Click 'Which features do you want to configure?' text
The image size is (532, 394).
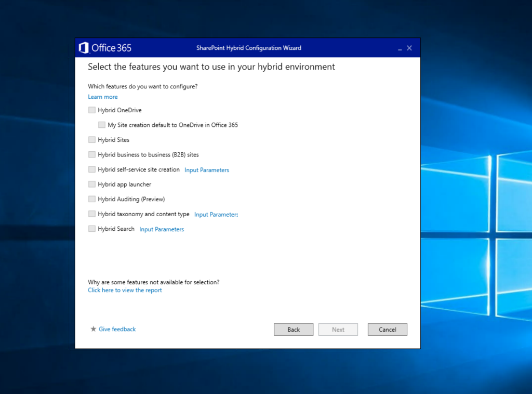[143, 86]
